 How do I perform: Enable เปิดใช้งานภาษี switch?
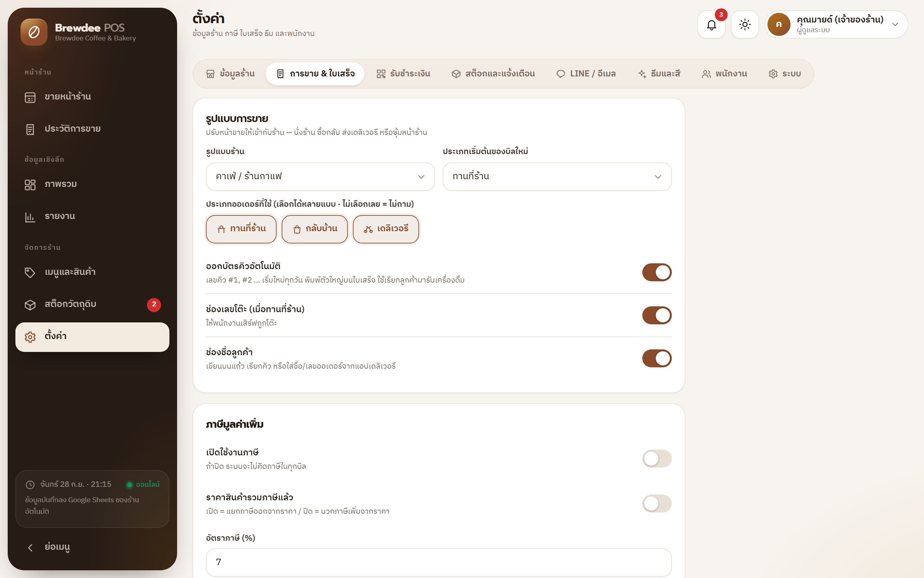pyautogui.click(x=657, y=458)
